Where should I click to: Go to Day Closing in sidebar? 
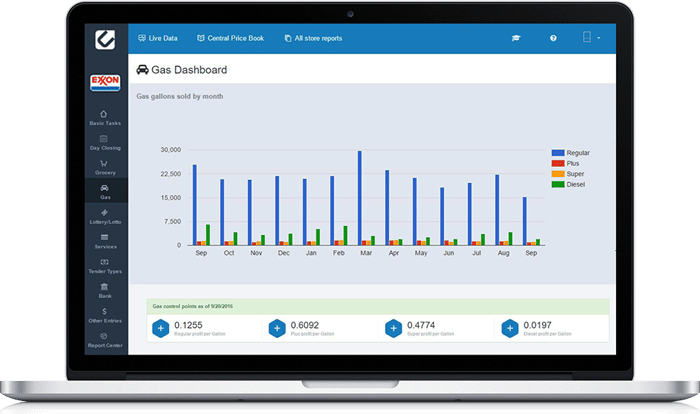[x=104, y=142]
